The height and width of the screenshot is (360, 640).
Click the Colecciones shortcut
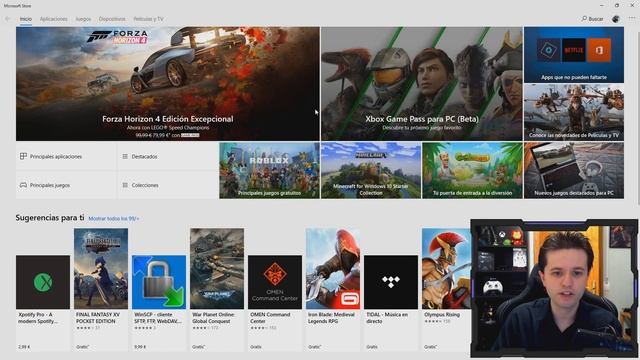point(167,185)
